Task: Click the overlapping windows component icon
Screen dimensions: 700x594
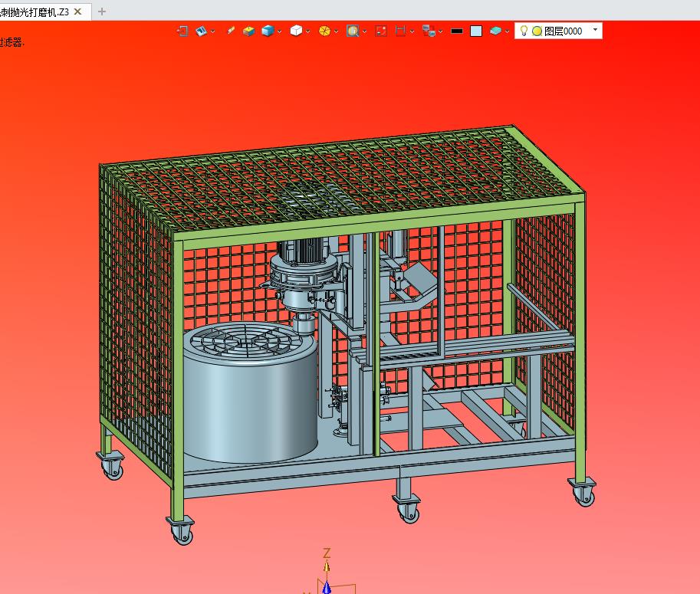Action: pyautogui.click(x=429, y=31)
